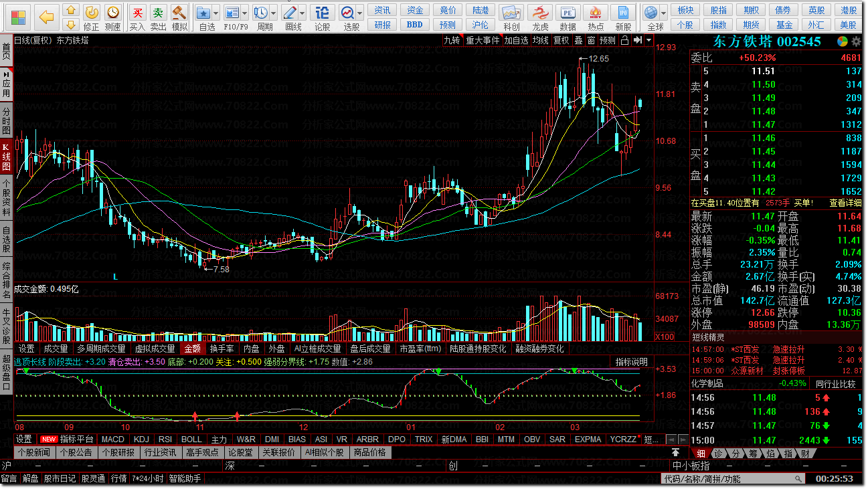This screenshot has width=868, height=489.
Task: Click 指标说明 indicator description button
Action: [632, 362]
